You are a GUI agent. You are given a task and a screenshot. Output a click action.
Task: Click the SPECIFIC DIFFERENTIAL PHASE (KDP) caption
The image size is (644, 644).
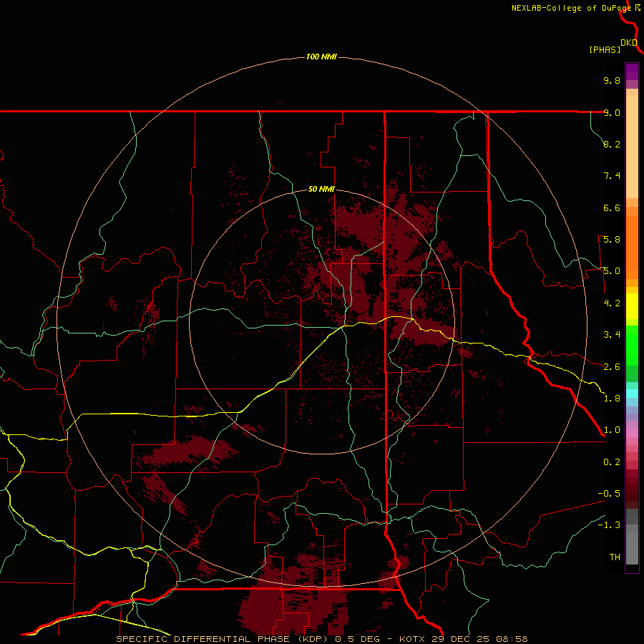pos(223,639)
